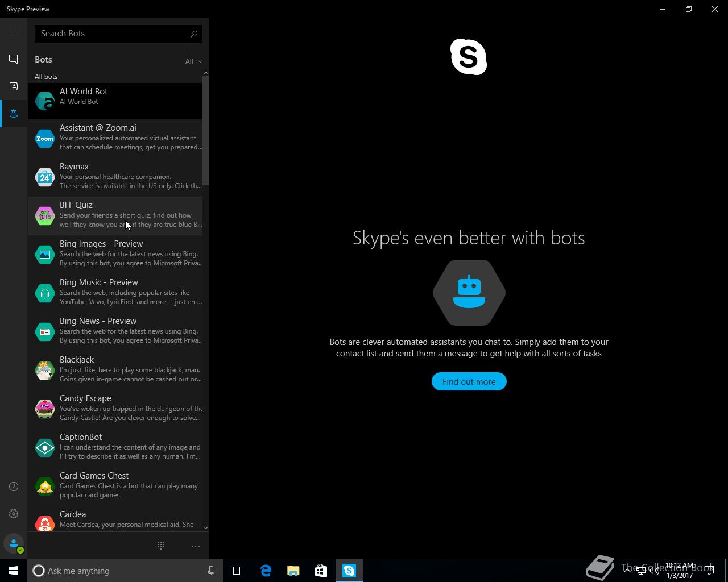Click Bing News bot avatar icon
This screenshot has width=728, height=582.
point(45,331)
